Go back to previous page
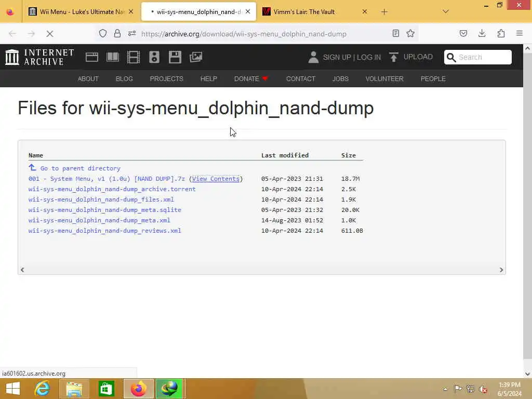The image size is (532, 399). 12,34
